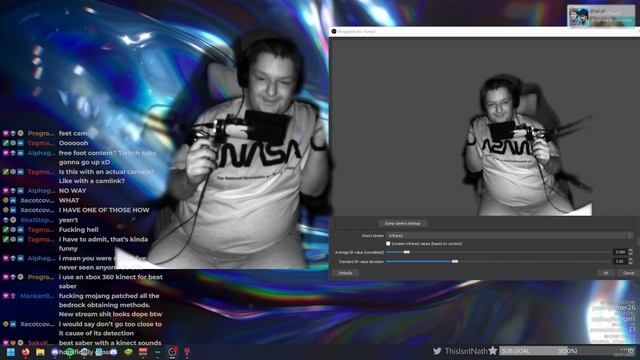Step the Average IR value spinner arrows
The width and height of the screenshot is (640, 360).
631,252
